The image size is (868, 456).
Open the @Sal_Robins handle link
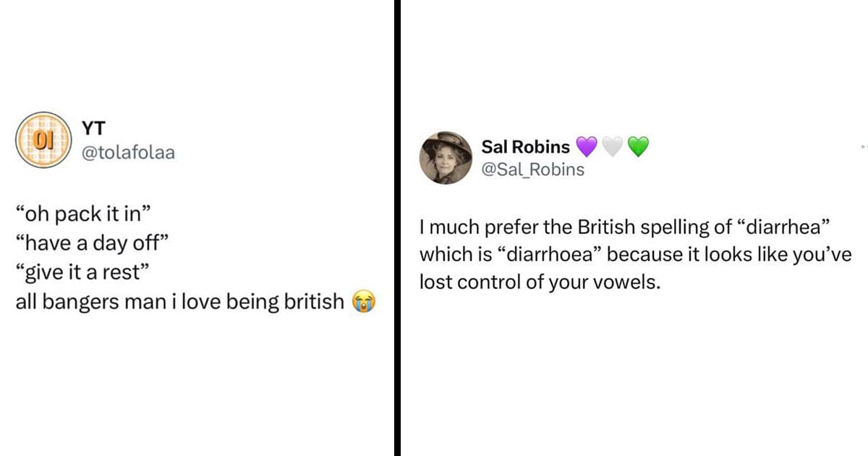coord(532,170)
